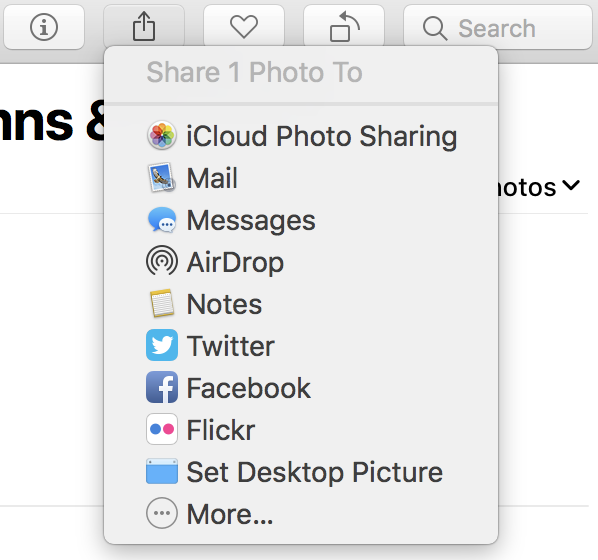This screenshot has height=560, width=598.
Task: Select Mail in the share menu
Action: tap(301, 178)
